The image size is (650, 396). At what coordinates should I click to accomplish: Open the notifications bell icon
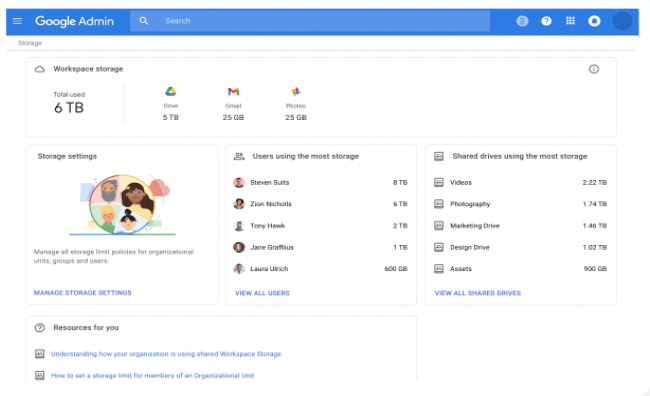click(x=594, y=21)
